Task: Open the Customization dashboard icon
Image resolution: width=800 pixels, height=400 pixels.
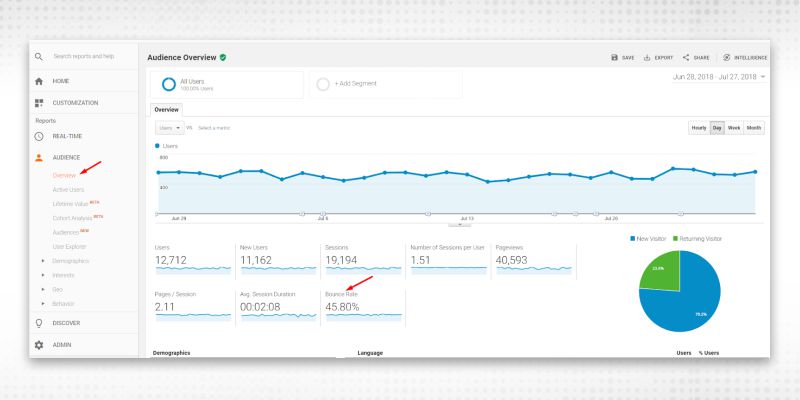Action: (39, 103)
